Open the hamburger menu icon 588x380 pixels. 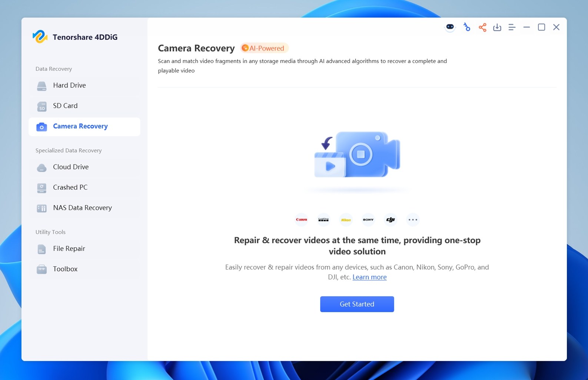512,27
